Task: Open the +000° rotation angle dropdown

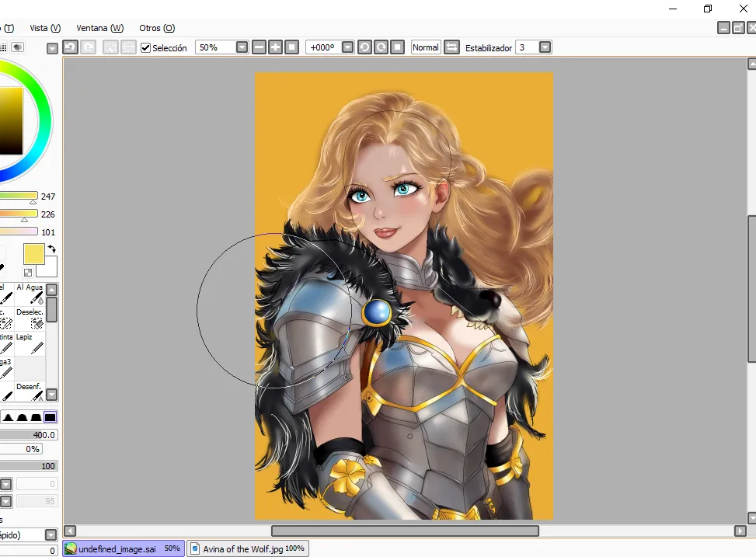Action: [x=347, y=47]
